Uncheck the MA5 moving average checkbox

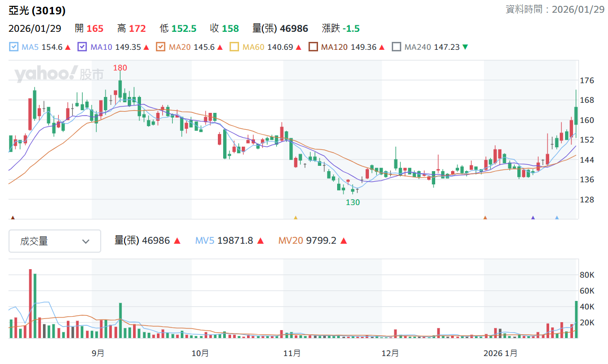14,47
